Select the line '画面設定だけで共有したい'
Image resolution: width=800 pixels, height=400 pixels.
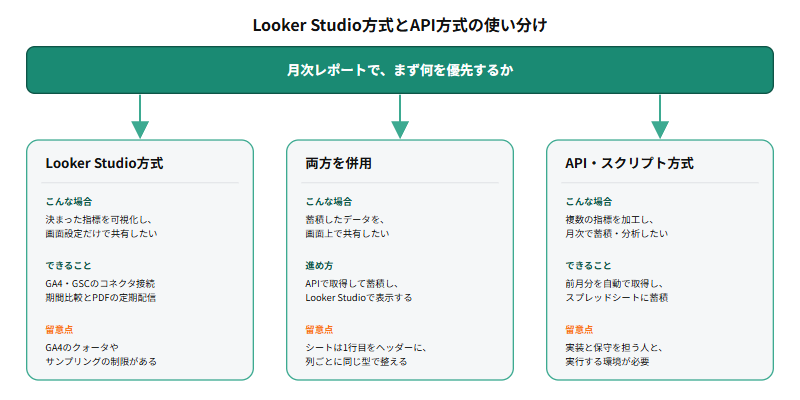[x=102, y=234]
